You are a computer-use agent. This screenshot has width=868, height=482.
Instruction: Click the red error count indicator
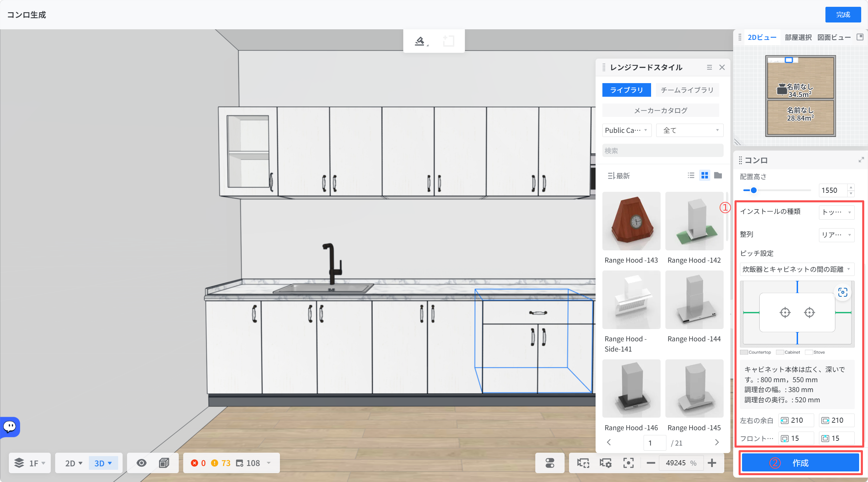[199, 463]
